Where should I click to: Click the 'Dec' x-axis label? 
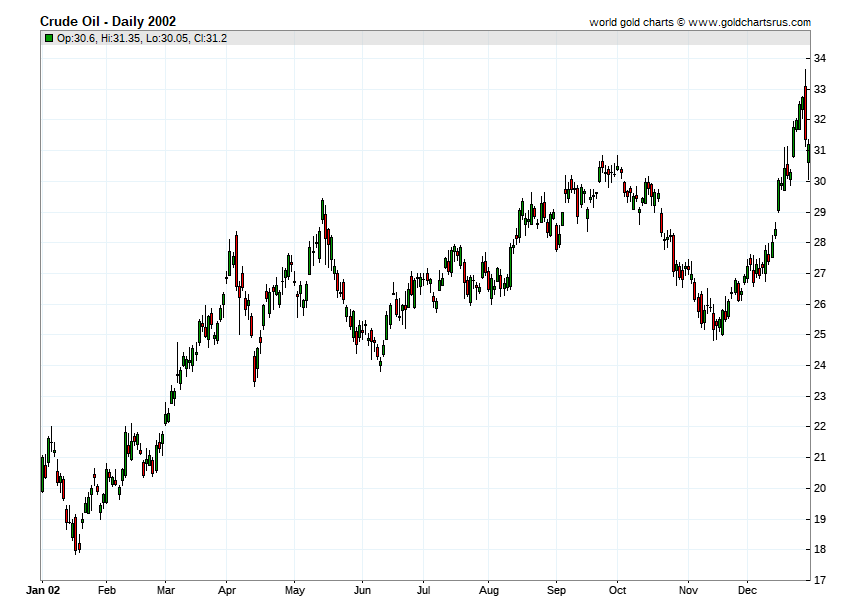(747, 590)
